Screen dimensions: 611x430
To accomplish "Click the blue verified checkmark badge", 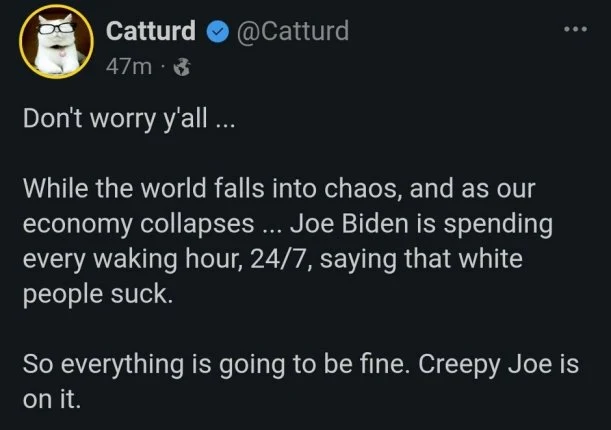I will click(215, 31).
